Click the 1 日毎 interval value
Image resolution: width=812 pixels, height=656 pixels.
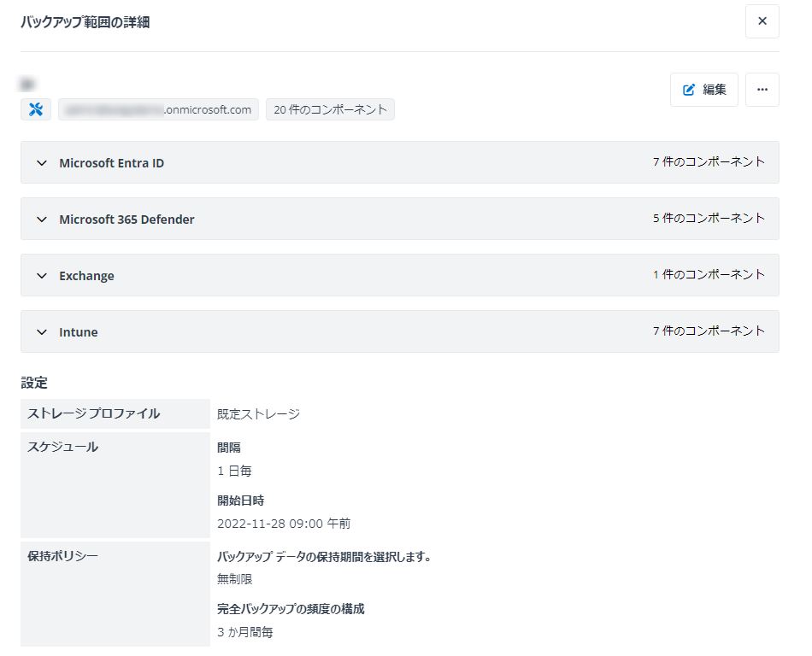click(x=234, y=471)
